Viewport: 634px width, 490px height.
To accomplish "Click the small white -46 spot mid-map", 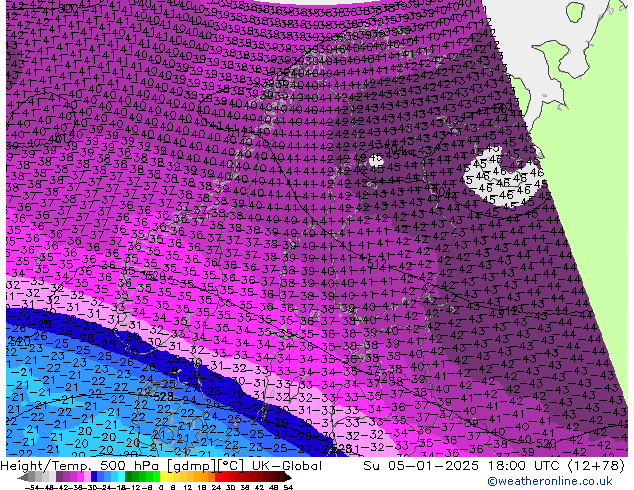I will point(376,160).
